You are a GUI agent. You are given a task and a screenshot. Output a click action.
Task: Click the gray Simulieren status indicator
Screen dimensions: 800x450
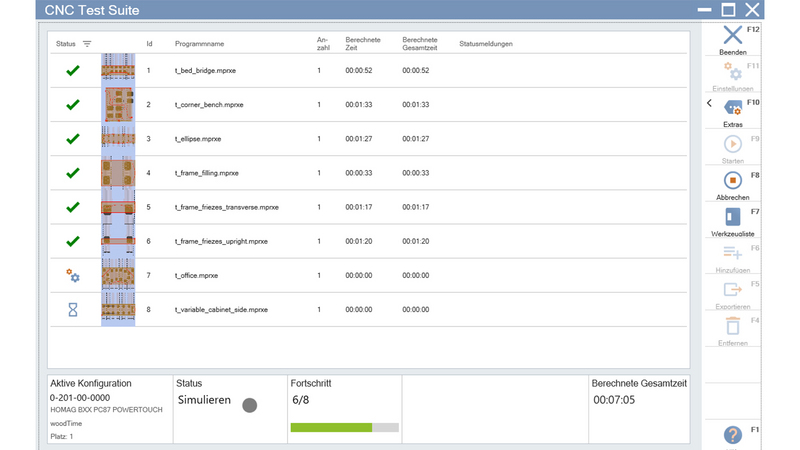click(250, 405)
